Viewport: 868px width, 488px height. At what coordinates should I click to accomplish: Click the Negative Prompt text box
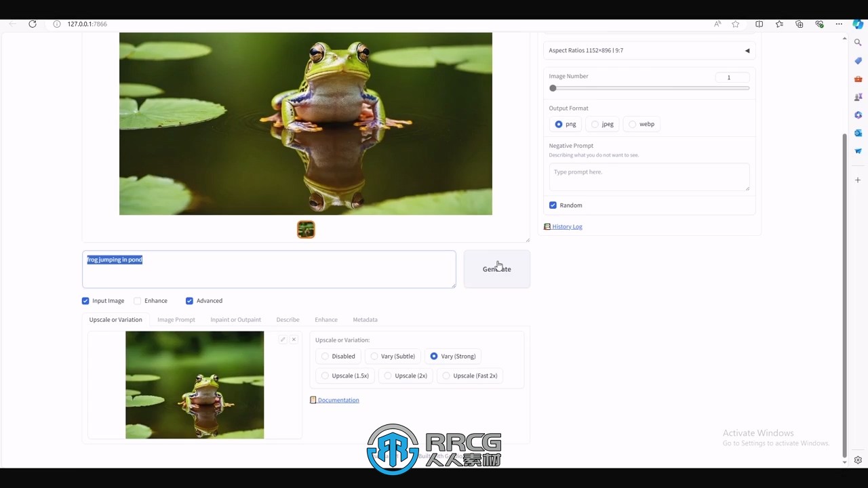[x=650, y=177]
